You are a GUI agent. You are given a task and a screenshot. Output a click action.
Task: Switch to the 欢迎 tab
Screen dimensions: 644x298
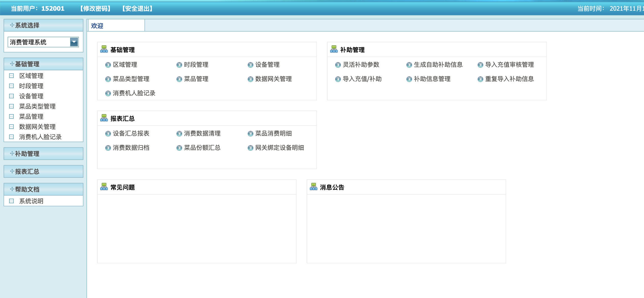(x=116, y=26)
